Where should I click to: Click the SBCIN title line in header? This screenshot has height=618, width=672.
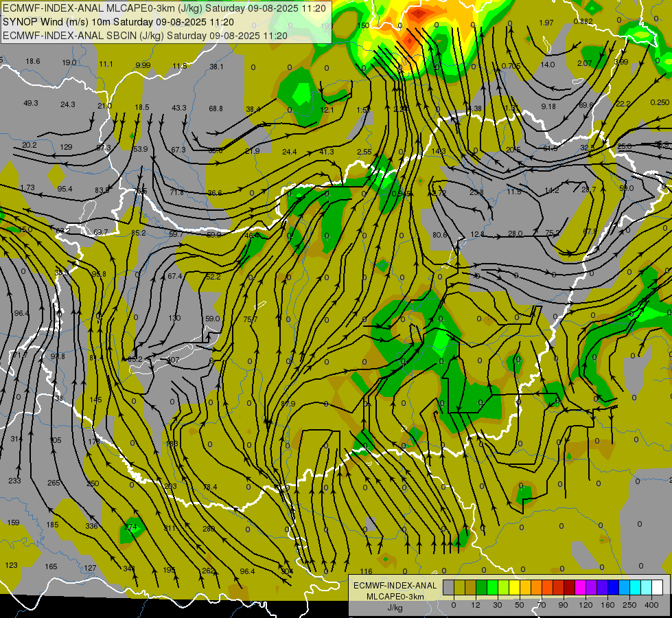coord(145,36)
